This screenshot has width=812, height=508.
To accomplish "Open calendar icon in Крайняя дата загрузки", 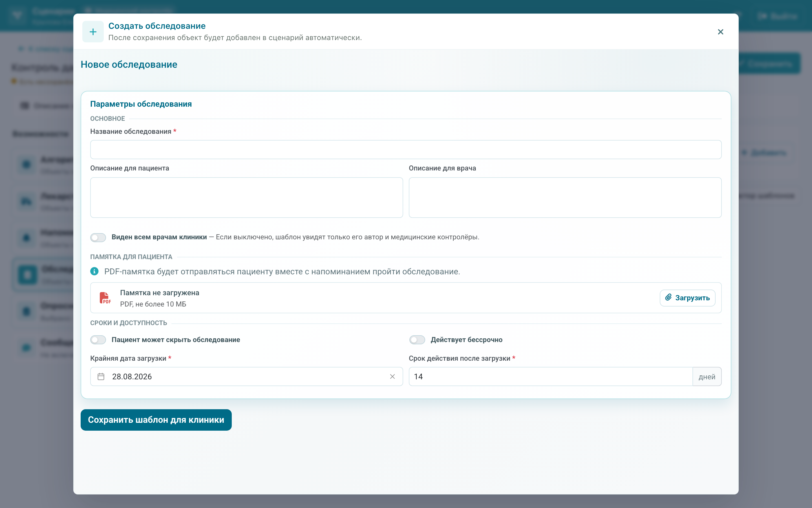I will click(101, 377).
